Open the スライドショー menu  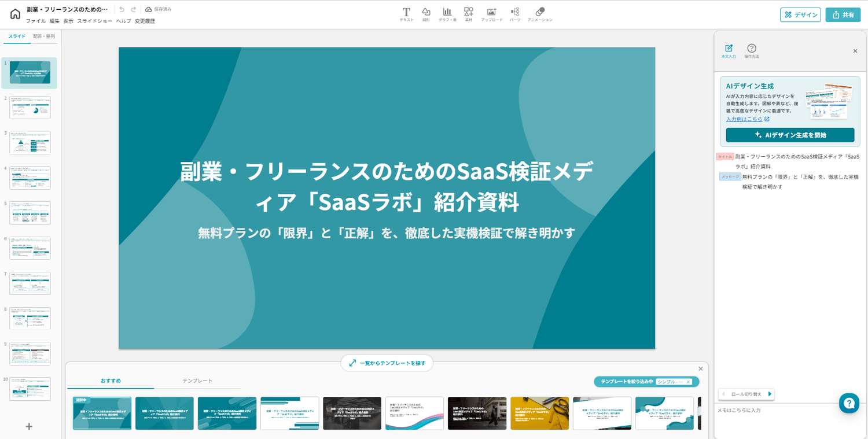click(95, 21)
